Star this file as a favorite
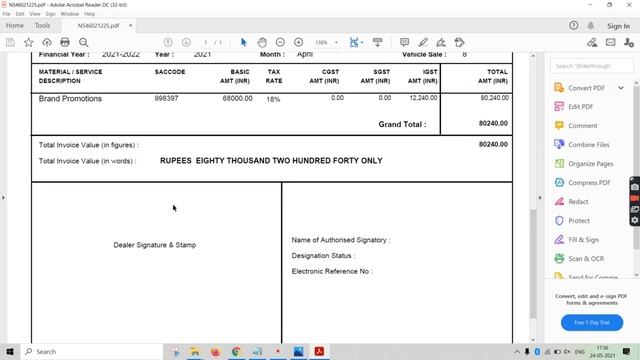 tap(29, 42)
